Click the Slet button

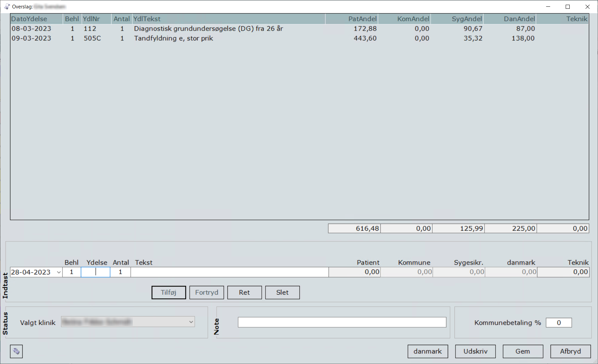(x=282, y=292)
